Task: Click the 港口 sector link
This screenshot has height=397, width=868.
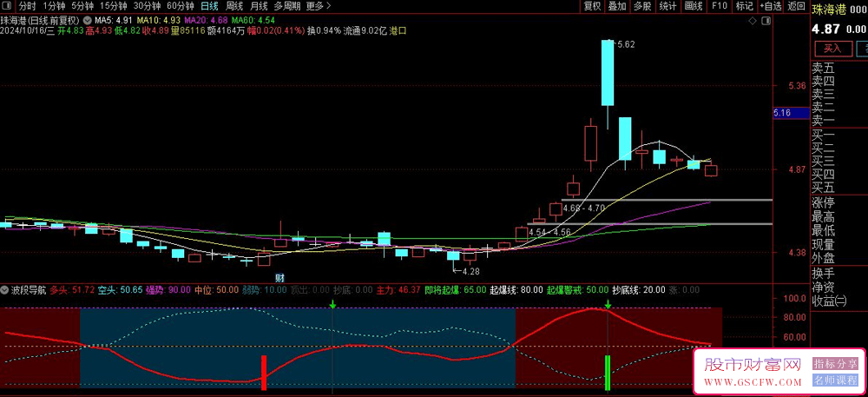Action: [398, 31]
